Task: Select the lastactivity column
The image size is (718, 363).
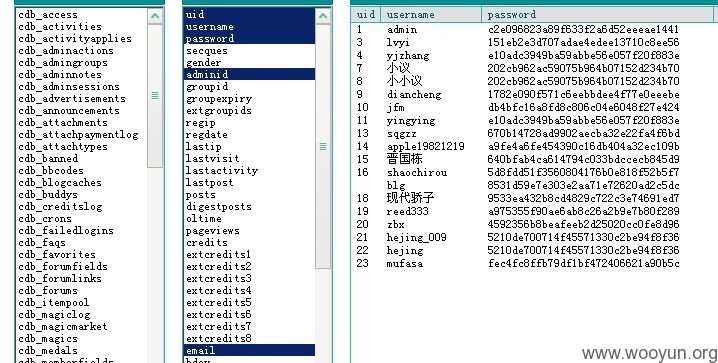Action: pos(222,170)
